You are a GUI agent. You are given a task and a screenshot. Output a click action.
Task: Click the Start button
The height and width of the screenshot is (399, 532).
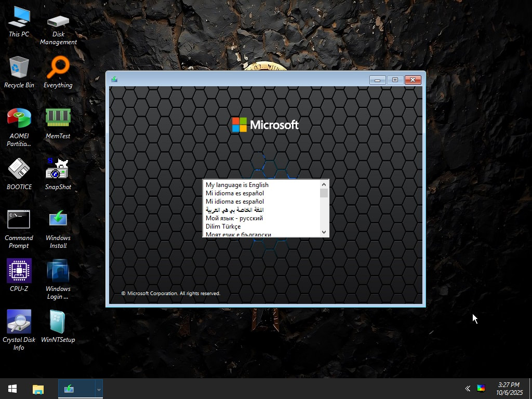[11, 388]
